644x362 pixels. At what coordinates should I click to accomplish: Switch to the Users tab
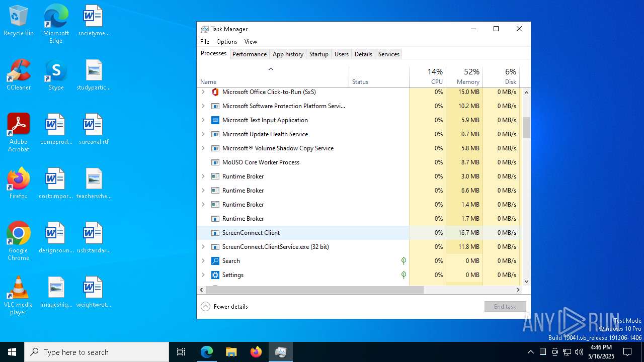coord(342,54)
